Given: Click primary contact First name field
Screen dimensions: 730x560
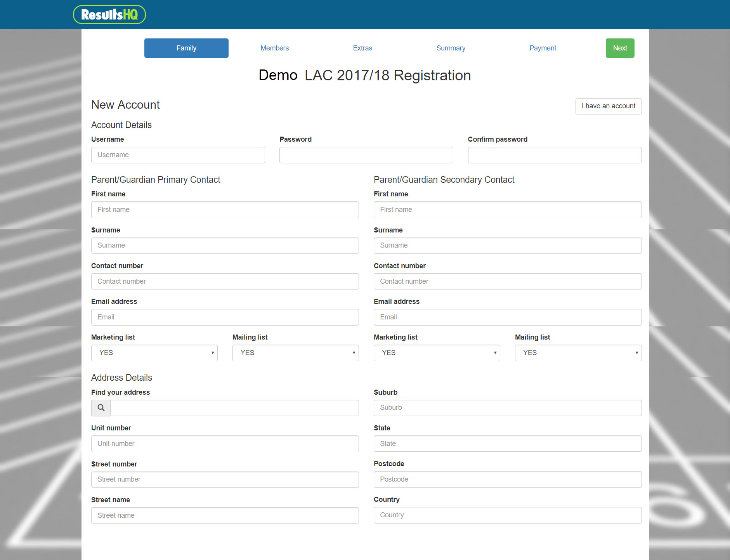Looking at the screenshot, I should 225,210.
